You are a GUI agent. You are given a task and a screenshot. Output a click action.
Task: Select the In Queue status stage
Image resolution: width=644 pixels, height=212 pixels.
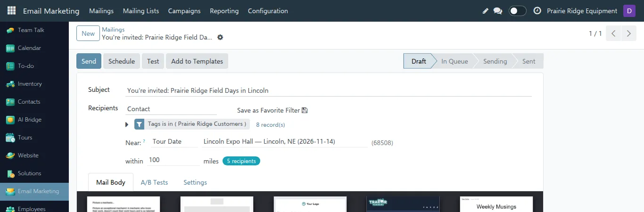pos(454,61)
